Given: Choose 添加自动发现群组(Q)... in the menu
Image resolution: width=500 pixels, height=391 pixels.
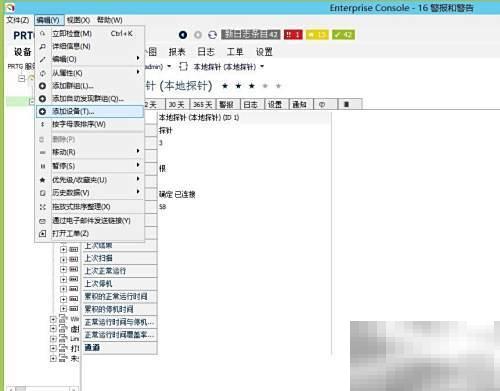Looking at the screenshot, I should (90, 99).
